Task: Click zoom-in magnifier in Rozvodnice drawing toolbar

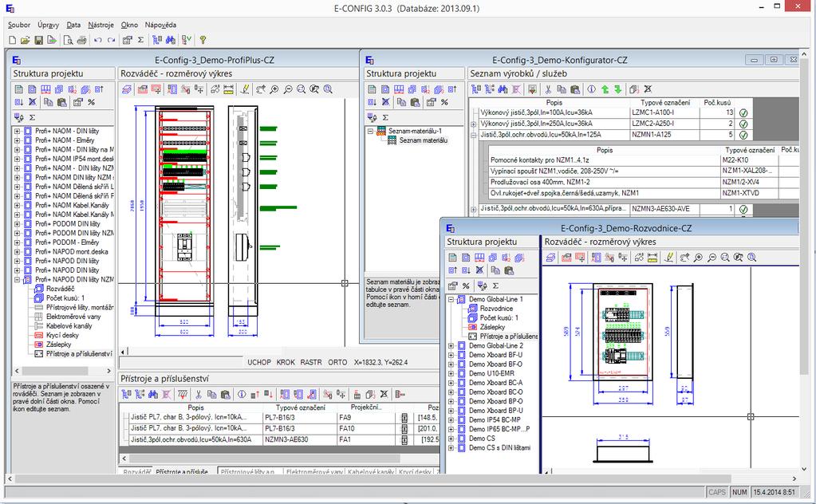Action: tap(699, 258)
